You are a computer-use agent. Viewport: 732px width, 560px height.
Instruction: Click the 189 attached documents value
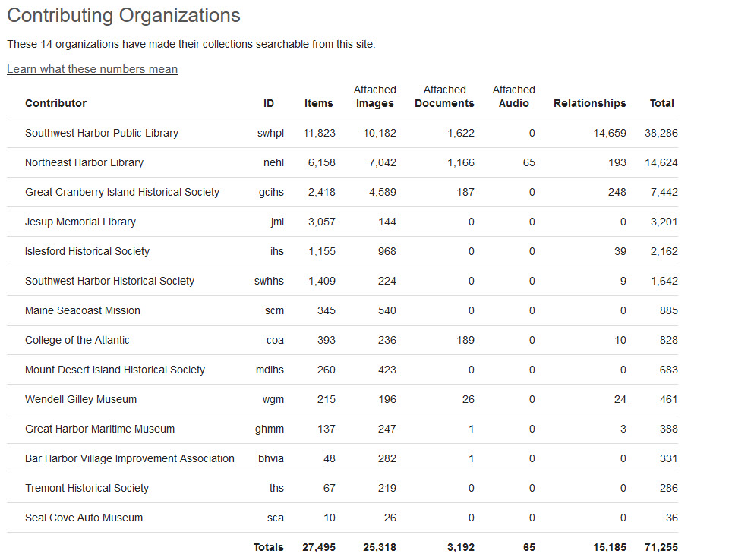click(x=465, y=340)
